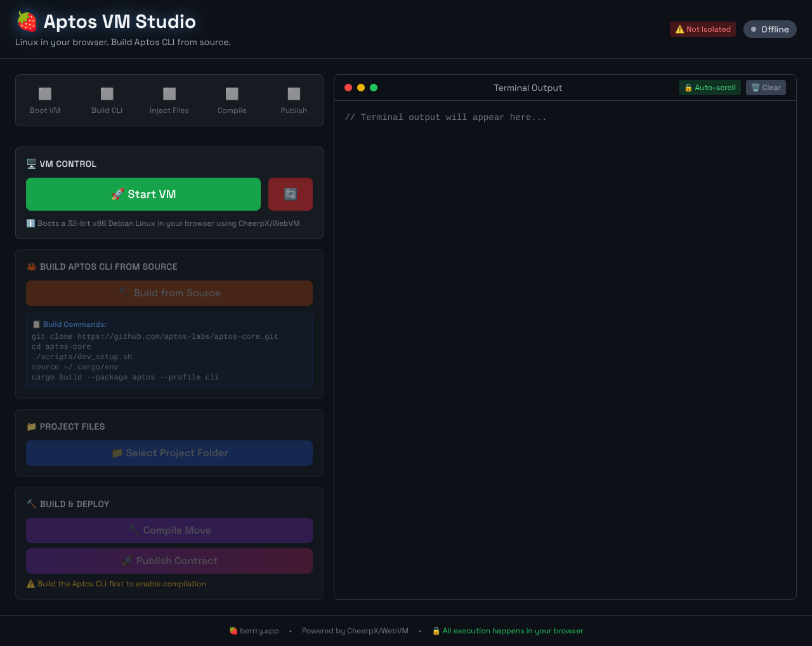Click the Inject Files step icon
812x646 pixels.
click(169, 93)
